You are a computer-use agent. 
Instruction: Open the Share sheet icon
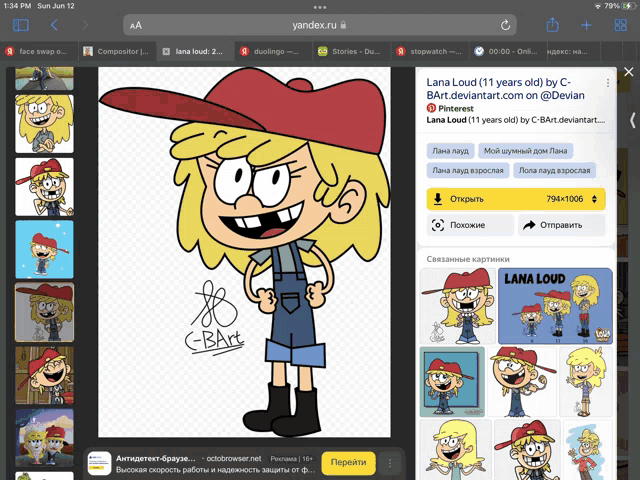552,25
